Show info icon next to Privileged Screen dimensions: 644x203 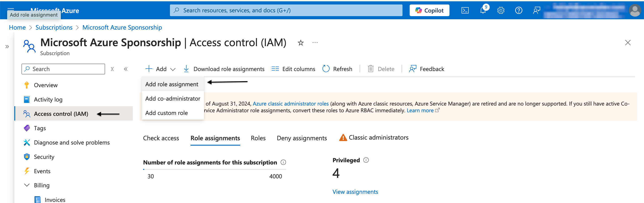(366, 160)
